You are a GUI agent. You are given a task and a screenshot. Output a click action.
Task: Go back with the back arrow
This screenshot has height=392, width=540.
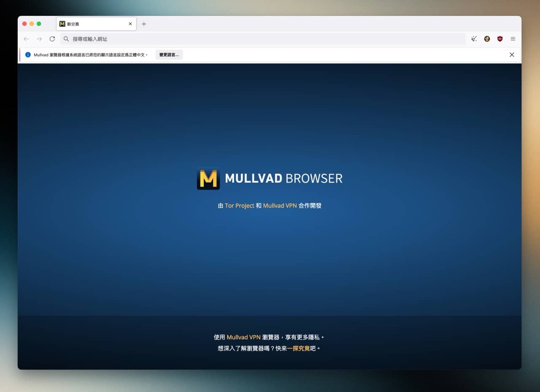click(x=26, y=39)
